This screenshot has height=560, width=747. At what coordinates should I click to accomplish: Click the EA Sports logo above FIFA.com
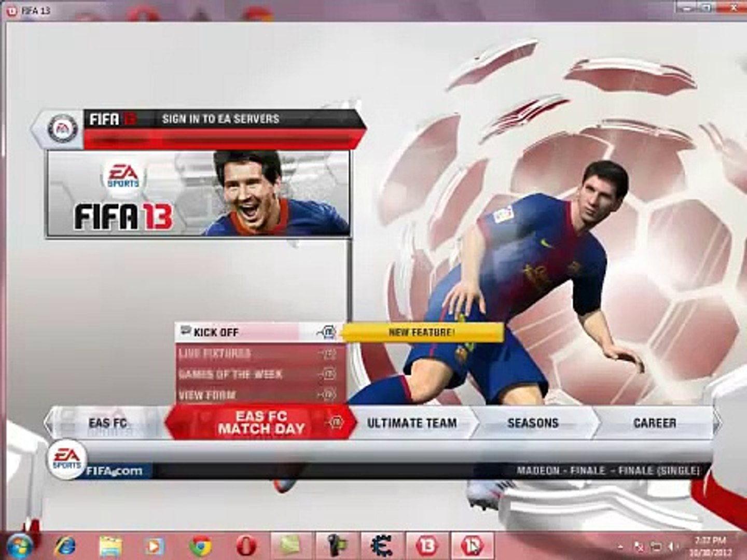(67, 458)
